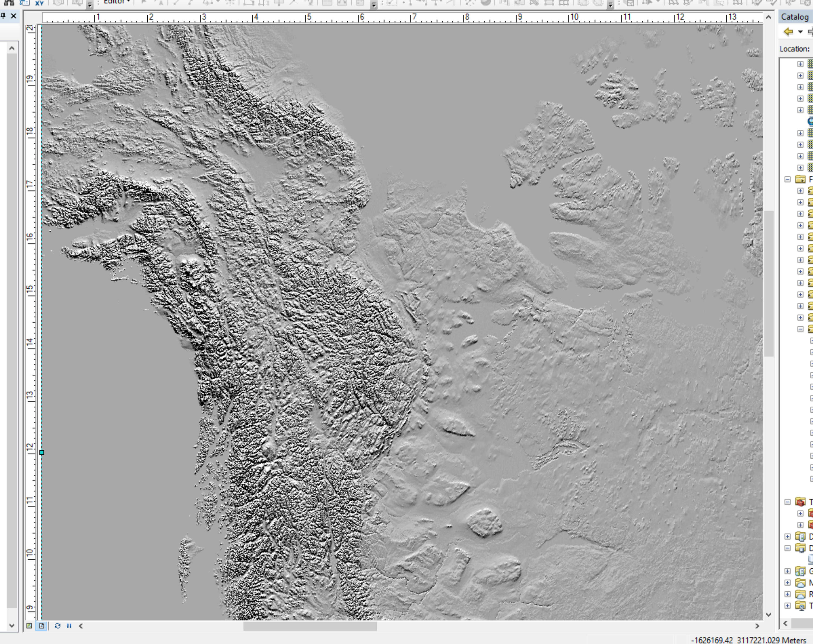This screenshot has height=644, width=813.
Task: Close the left docked panel
Action: click(x=14, y=16)
